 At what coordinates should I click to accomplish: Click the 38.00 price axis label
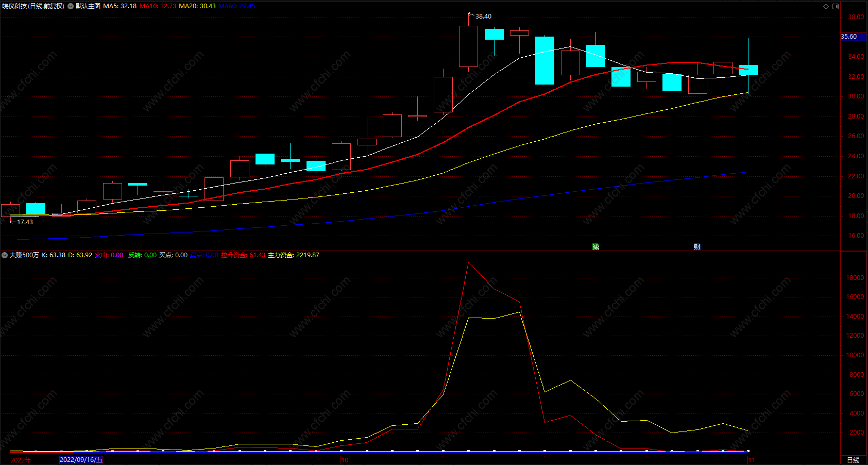tap(856, 17)
